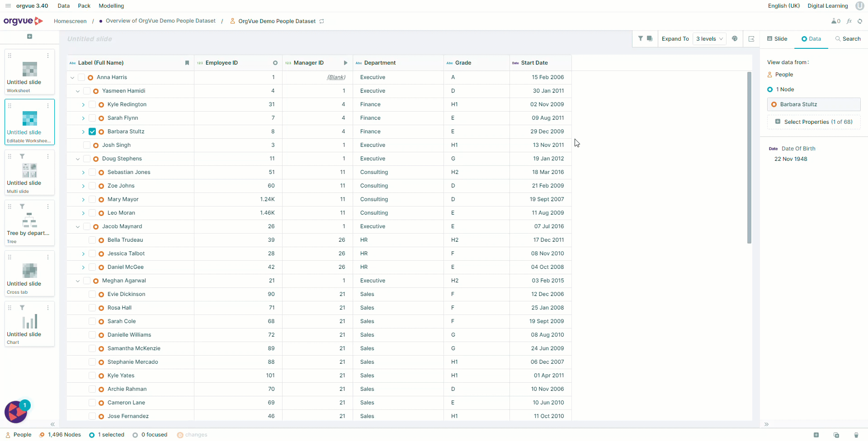The image size is (868, 441).
Task: Click the play arrow in Manager ID header
Action: [345, 63]
